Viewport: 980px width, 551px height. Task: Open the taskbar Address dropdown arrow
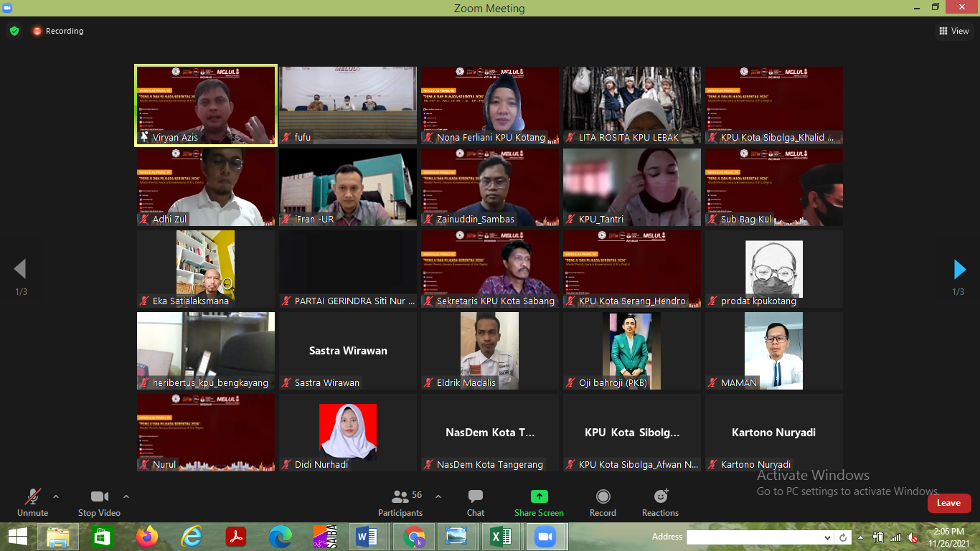point(827,537)
